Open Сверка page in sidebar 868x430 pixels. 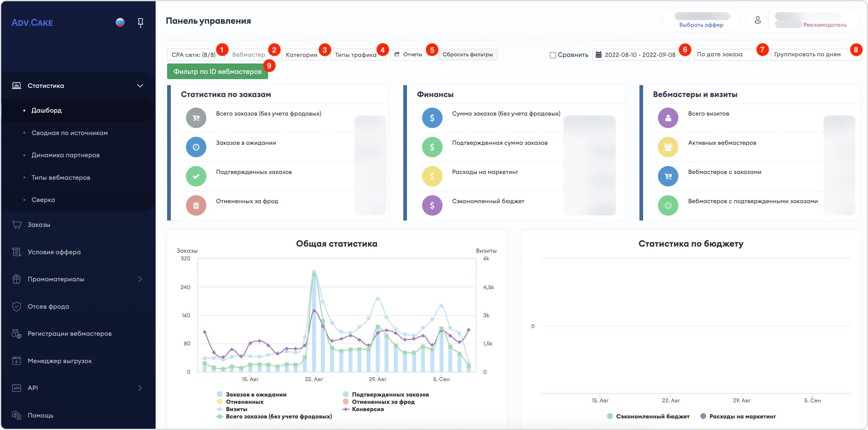point(43,200)
